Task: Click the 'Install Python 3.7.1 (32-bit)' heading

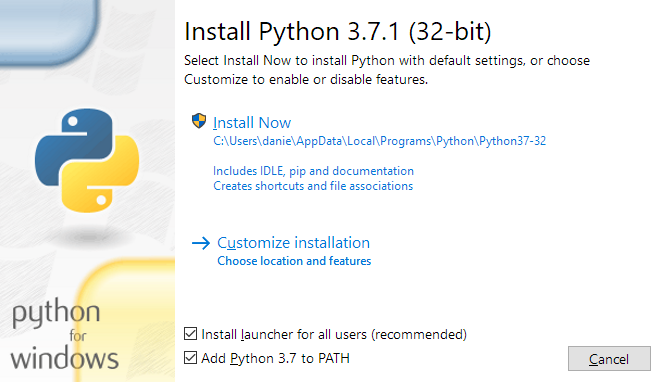Action: pos(338,32)
